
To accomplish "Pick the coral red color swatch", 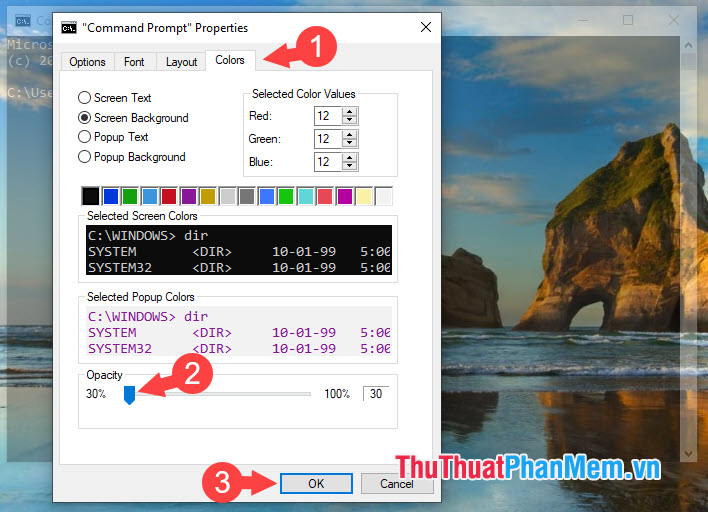I will 325,196.
